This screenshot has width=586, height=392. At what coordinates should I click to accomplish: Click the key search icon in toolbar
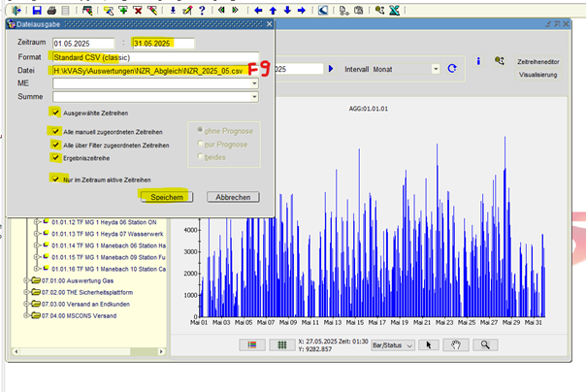click(x=379, y=11)
